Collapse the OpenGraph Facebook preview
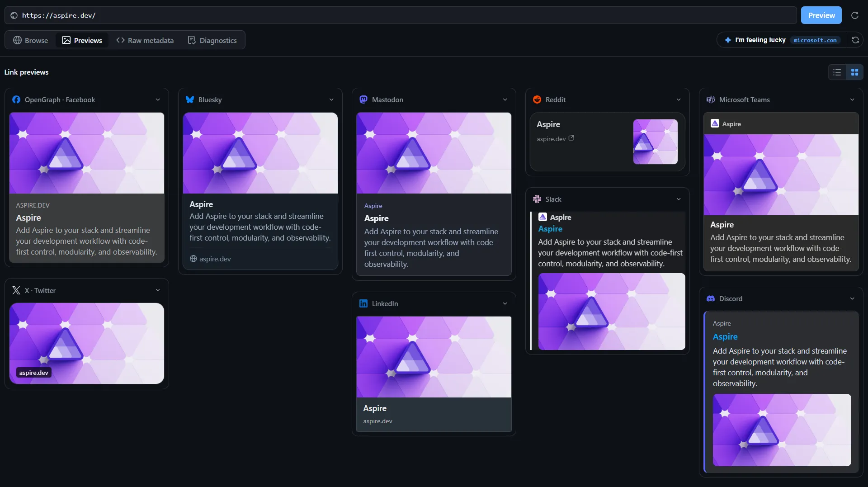This screenshot has height=487, width=868. tap(158, 99)
